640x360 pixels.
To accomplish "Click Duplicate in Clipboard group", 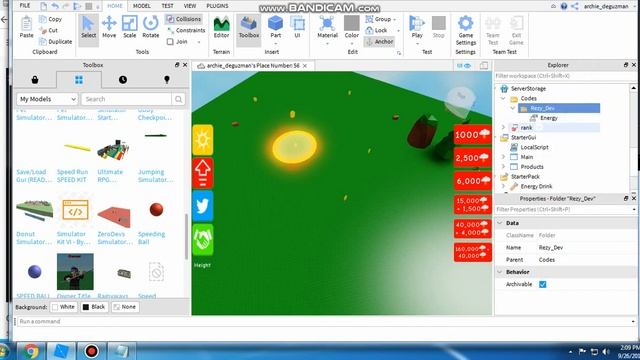I will [x=56, y=41].
